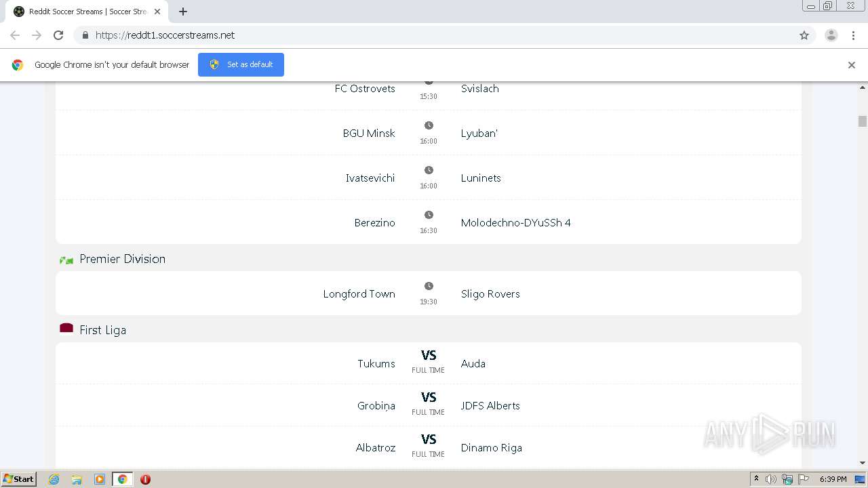868x488 pixels.
Task: Click the clock icon for BGU Minsk match
Action: (x=429, y=125)
